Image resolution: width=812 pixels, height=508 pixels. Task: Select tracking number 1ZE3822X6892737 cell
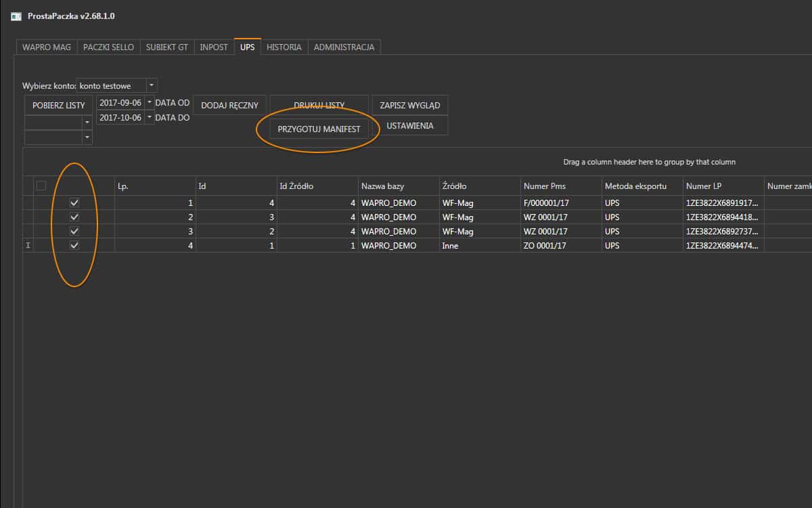point(724,231)
